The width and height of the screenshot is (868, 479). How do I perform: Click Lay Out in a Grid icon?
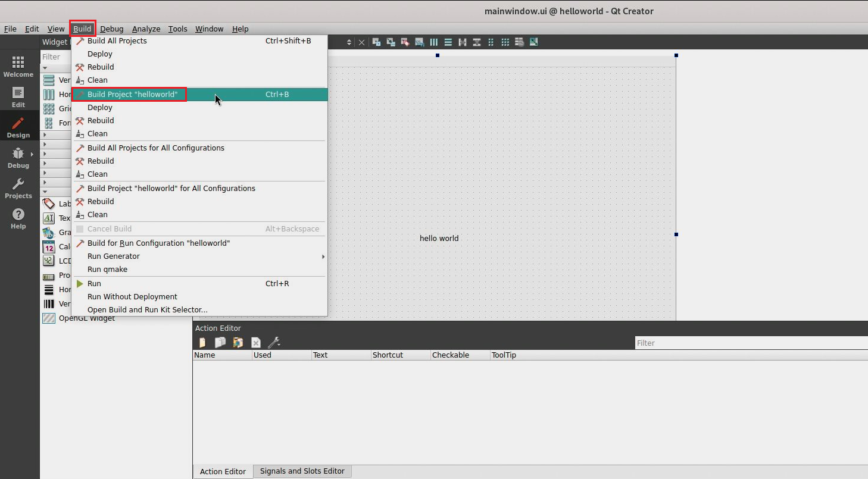click(505, 42)
